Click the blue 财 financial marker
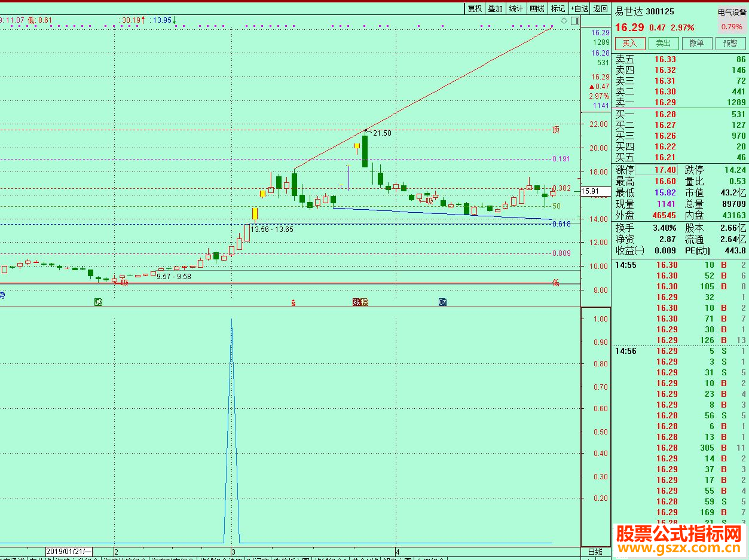 (443, 302)
